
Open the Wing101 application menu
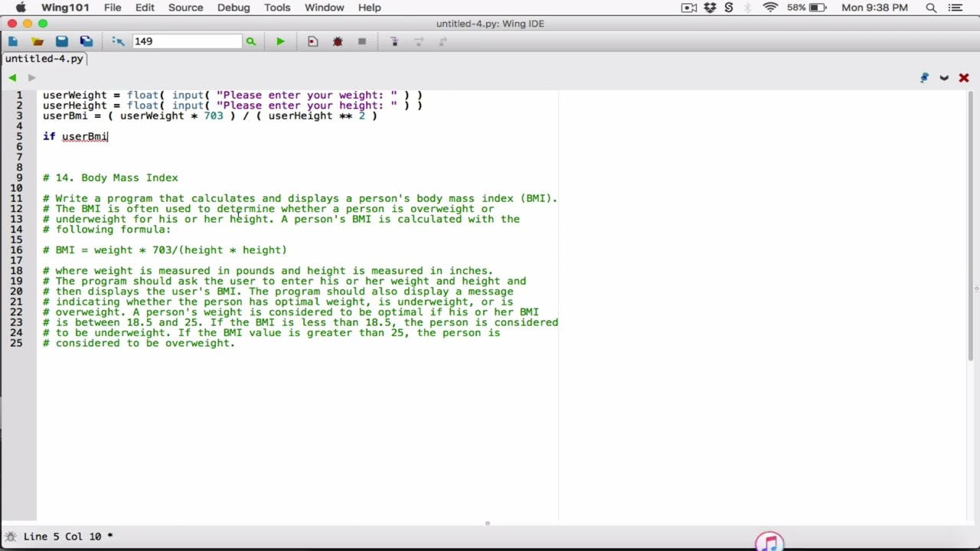[x=65, y=8]
